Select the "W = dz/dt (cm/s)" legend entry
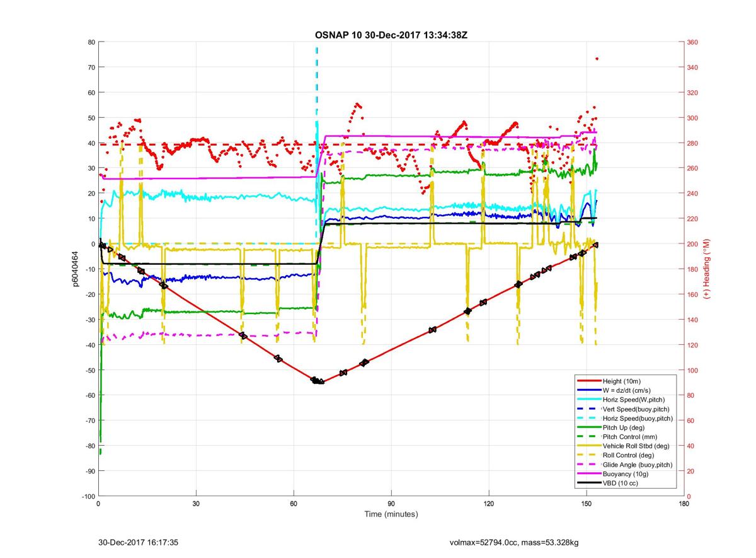This screenshot has height=558, width=756. coord(628,390)
